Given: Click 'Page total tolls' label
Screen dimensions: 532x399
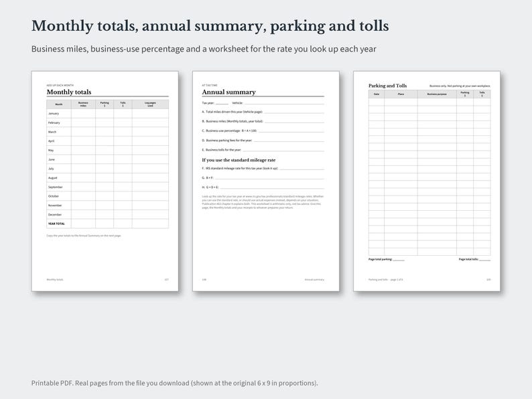Looking at the screenshot, I should coord(468,259).
